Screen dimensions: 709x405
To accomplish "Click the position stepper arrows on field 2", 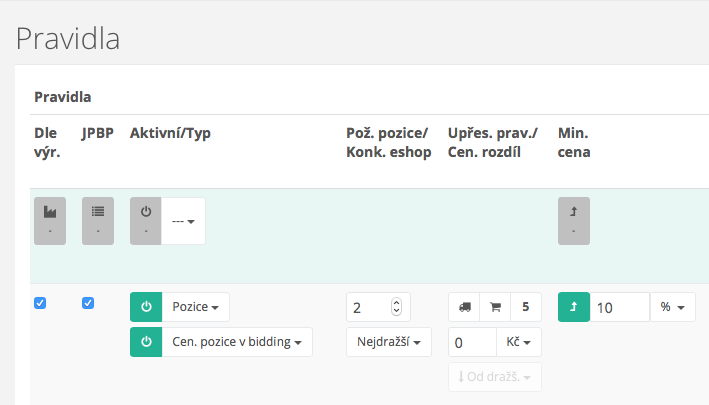I will [x=396, y=307].
